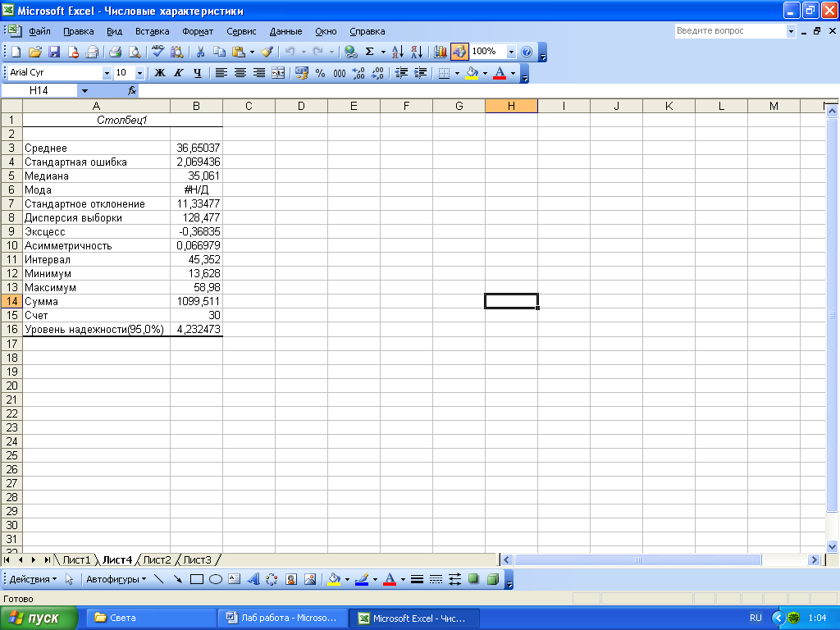
Task: Cut selection with the scissors icon
Action: pos(200,52)
